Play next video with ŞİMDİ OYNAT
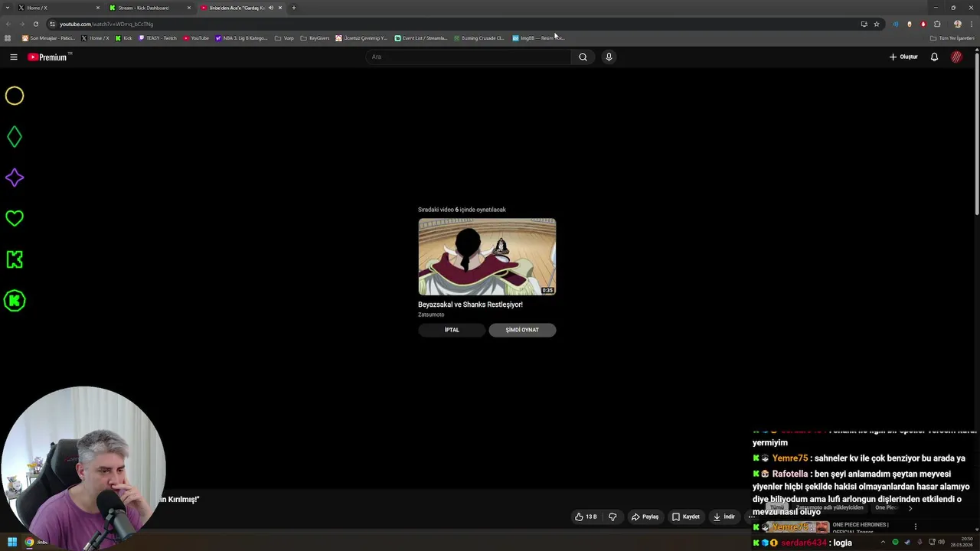Viewport: 980px width, 551px height. [x=522, y=330]
